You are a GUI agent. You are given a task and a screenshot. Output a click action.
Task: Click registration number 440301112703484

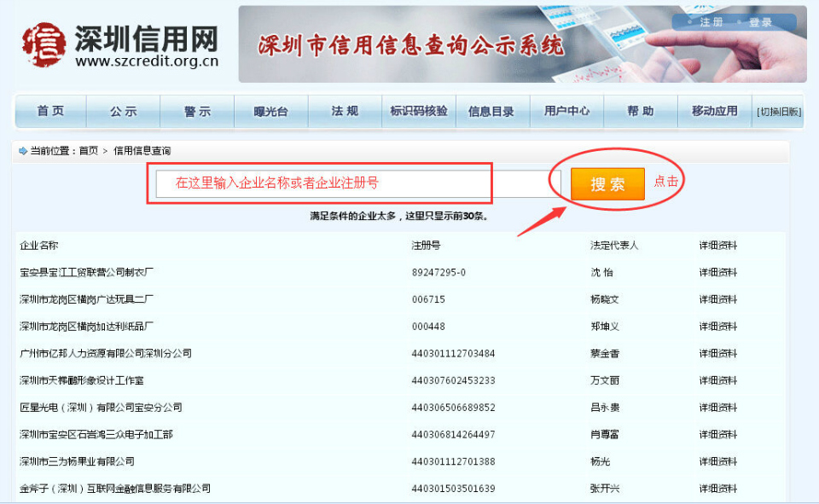[453, 354]
